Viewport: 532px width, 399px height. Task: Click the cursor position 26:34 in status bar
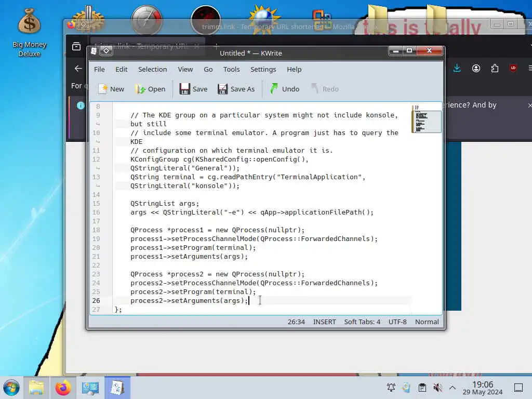296,322
